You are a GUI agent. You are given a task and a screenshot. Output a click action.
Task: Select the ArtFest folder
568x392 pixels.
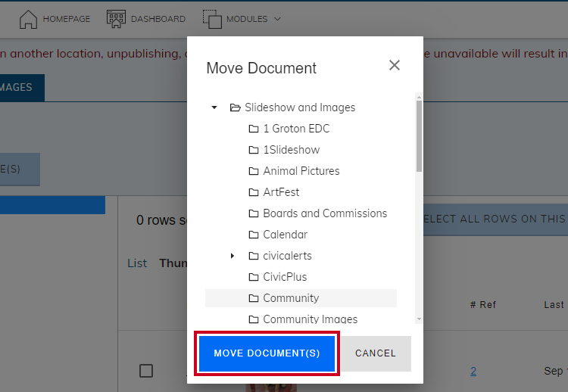coord(281,192)
